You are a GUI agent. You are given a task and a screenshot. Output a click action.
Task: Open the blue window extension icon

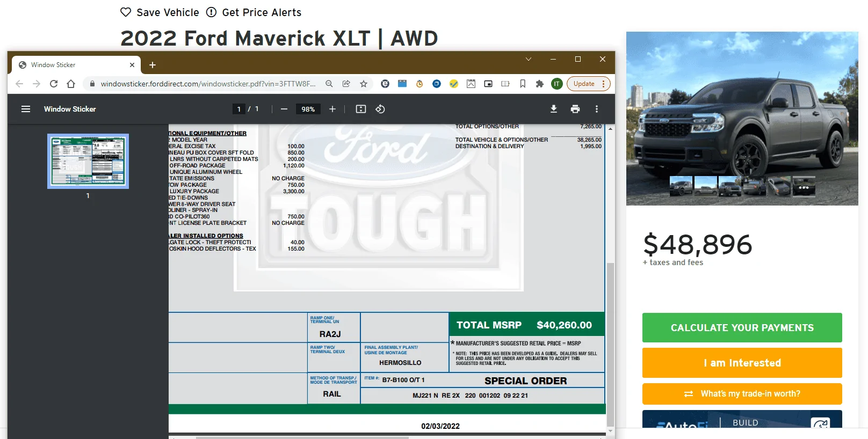(402, 84)
